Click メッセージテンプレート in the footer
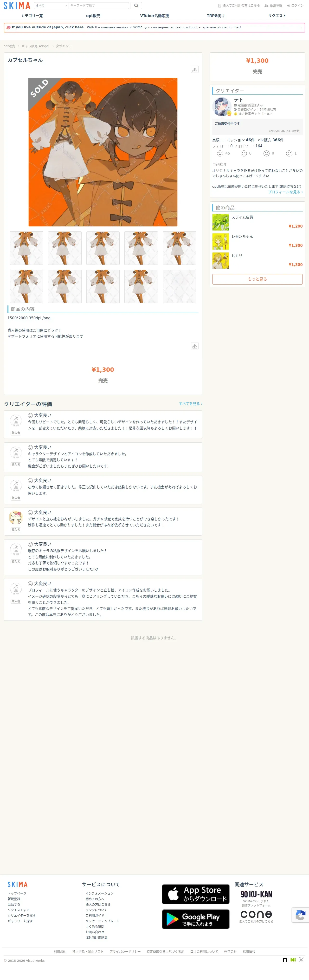The image size is (309, 980). [x=103, y=921]
